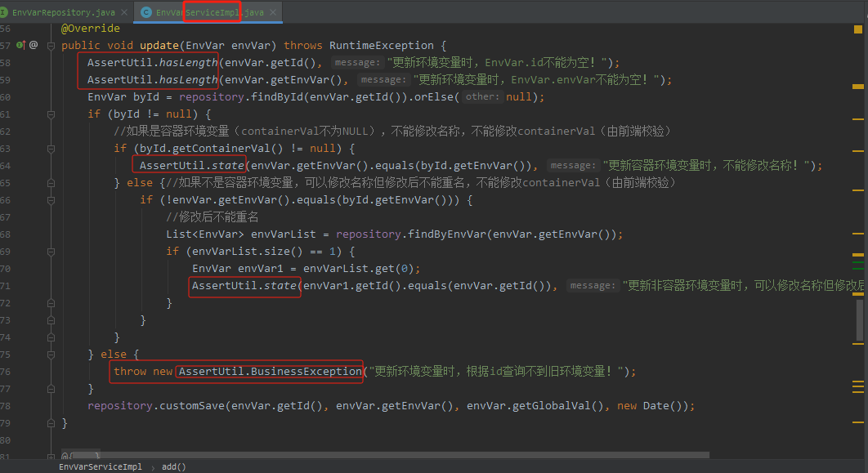Toggle the fold marker at else on line 75
This screenshot has height=473, width=868.
click(x=51, y=355)
